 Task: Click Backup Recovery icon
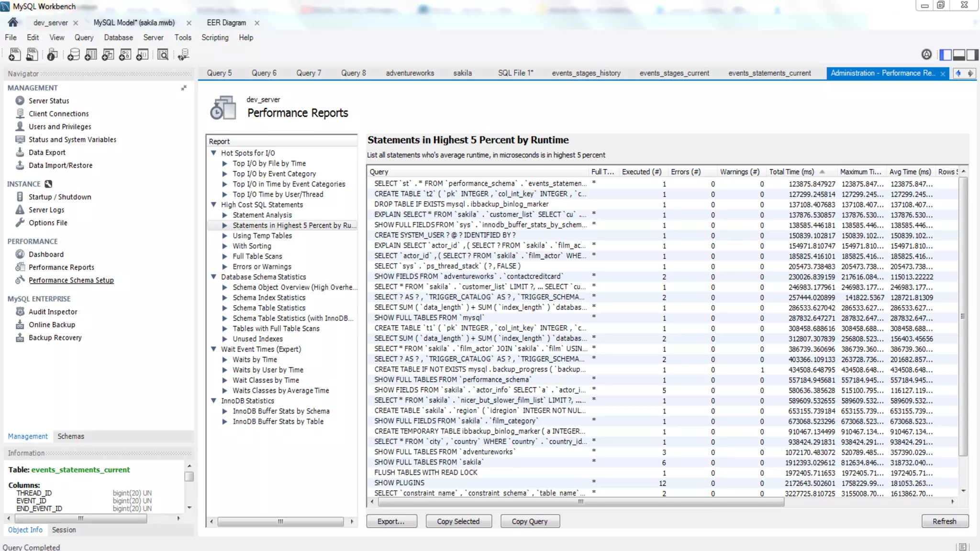coord(20,337)
